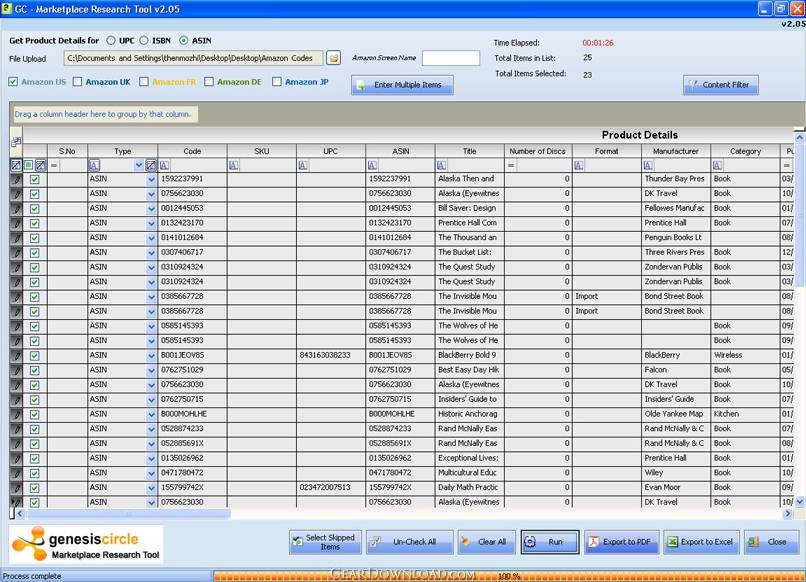Screen dimensions: 806x582
Task: Open Type dropdown for row B001JEOV8S
Action: pyautogui.click(x=151, y=356)
